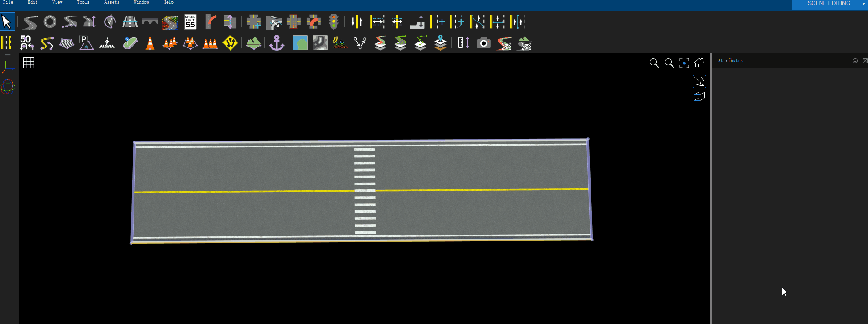The height and width of the screenshot is (324, 868).
Task: Select the pedestrian Crosswalk tool
Action: [107, 43]
